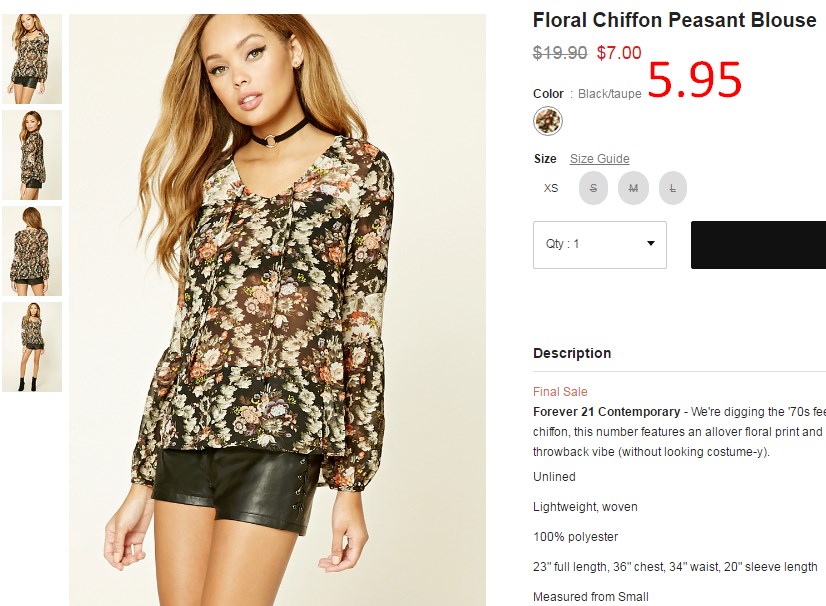
Task: Click the black add-to-bag button
Action: (759, 245)
